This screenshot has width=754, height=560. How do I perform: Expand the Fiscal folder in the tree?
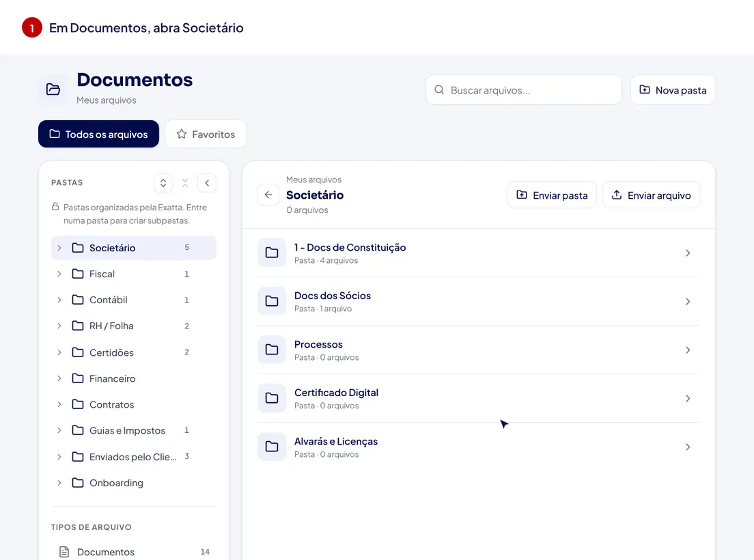click(59, 274)
